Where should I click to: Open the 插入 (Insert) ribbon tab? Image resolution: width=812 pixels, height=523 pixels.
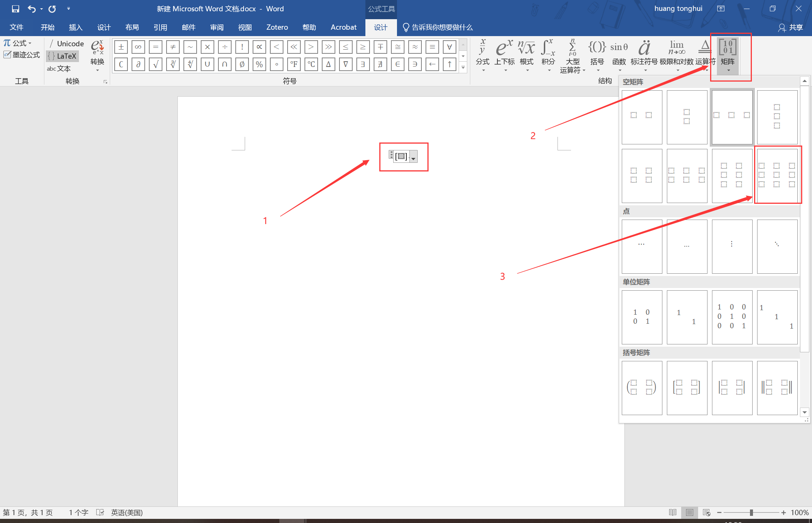pos(76,27)
